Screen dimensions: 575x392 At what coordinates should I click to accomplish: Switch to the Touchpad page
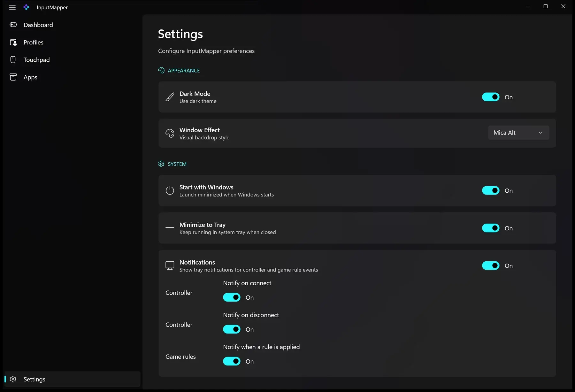(73, 60)
